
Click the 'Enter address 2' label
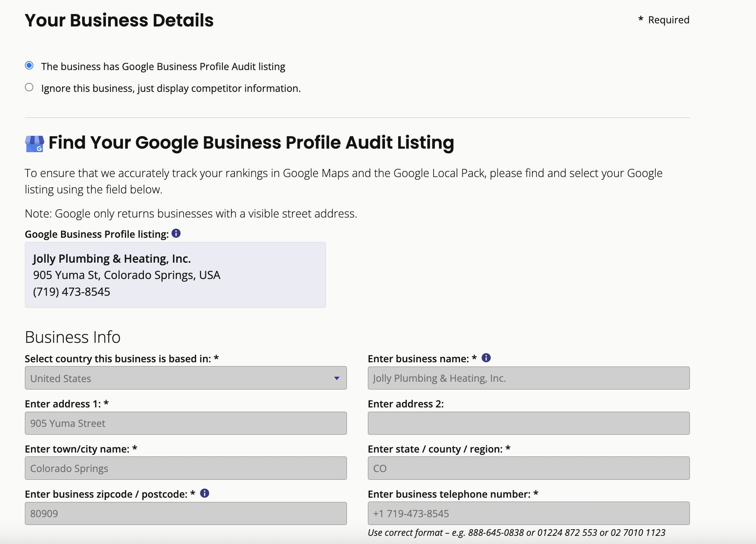tap(406, 404)
